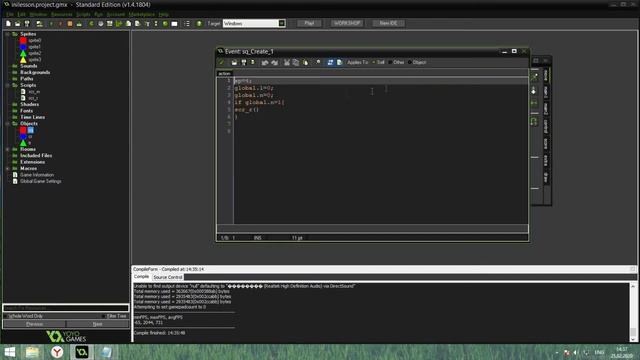Select the Object radio button in Applies To
Viewport: 640px width, 360px height.
point(409,62)
